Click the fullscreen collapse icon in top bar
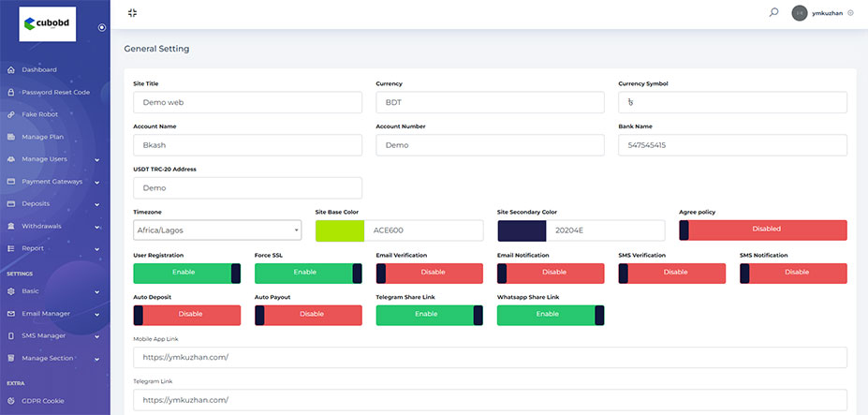Image resolution: width=868 pixels, height=415 pixels. (x=132, y=13)
